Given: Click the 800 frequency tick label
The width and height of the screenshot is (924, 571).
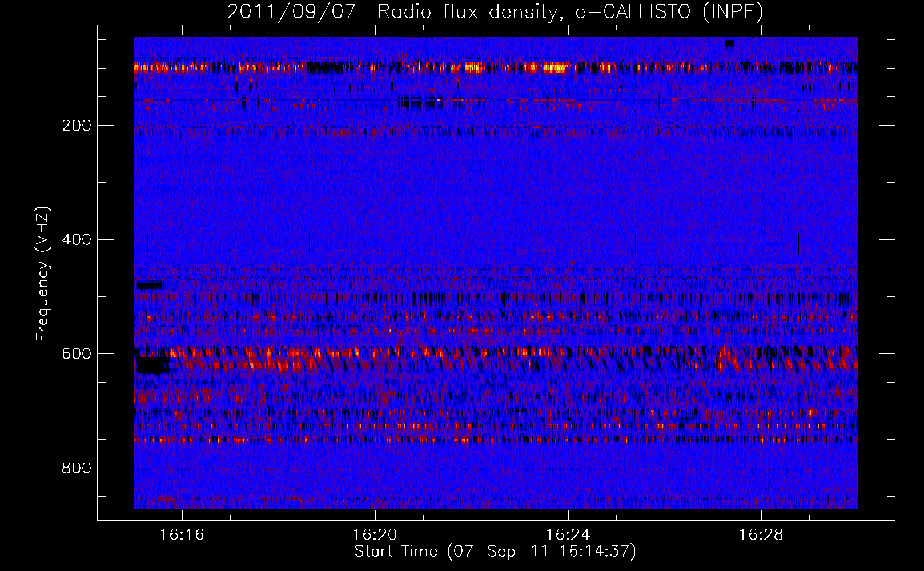Looking at the screenshot, I should coord(77,468).
